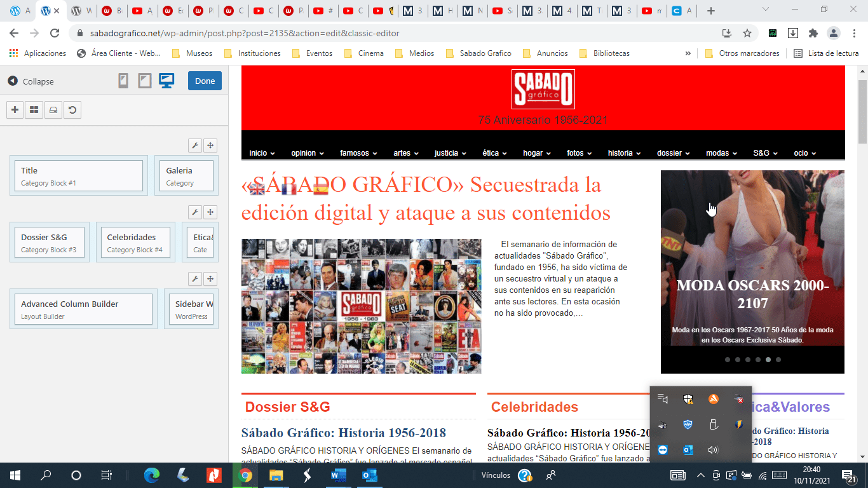868x488 pixels.
Task: Click move handle above Advanced Column Builder row
Action: tap(210, 279)
